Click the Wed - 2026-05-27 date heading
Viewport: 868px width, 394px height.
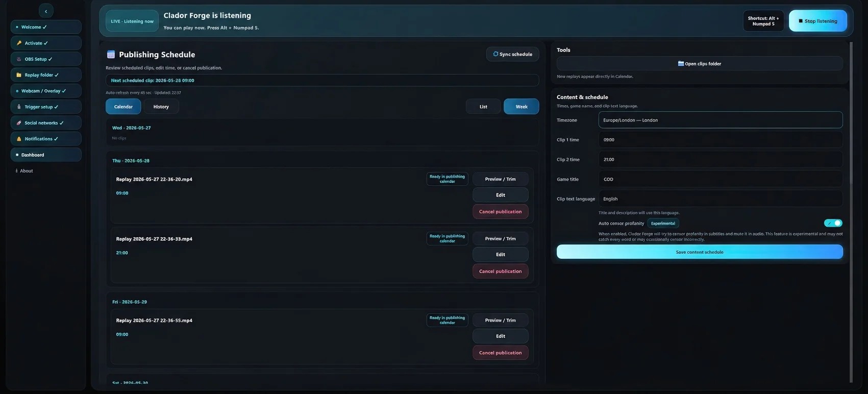coord(131,128)
